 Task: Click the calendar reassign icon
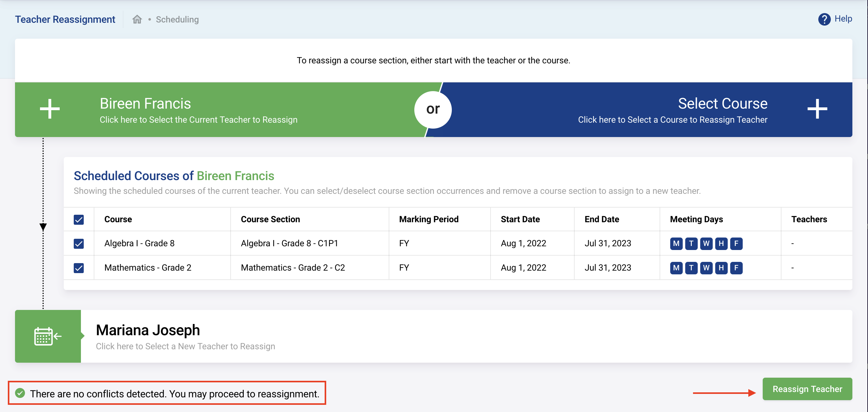47,336
